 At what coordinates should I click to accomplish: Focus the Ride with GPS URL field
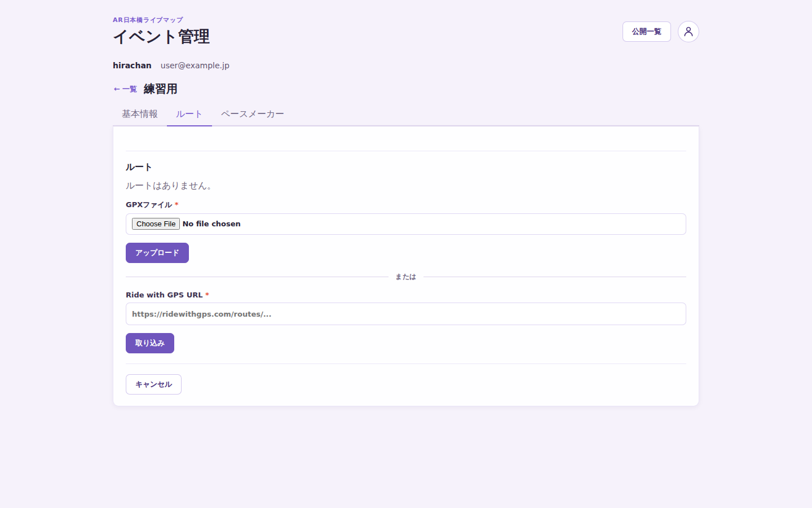405,314
